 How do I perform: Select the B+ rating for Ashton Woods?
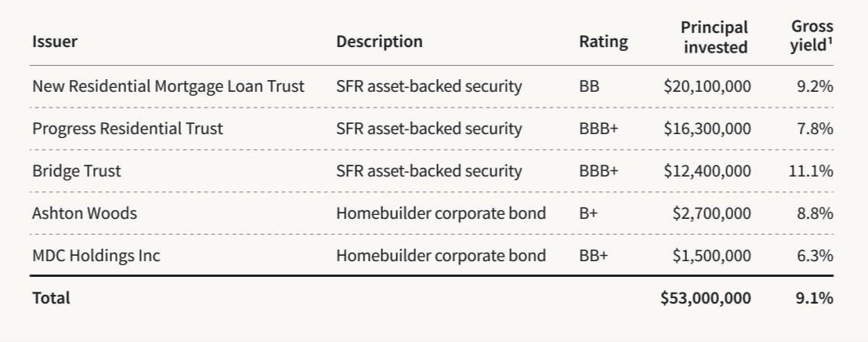(x=588, y=213)
